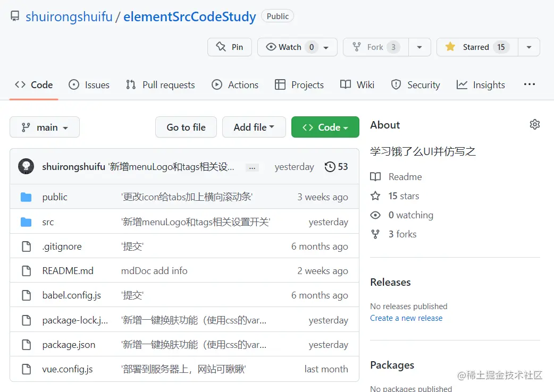This screenshot has width=554, height=392.
Task: Edit About settings with the gear icon
Action: [x=534, y=124]
